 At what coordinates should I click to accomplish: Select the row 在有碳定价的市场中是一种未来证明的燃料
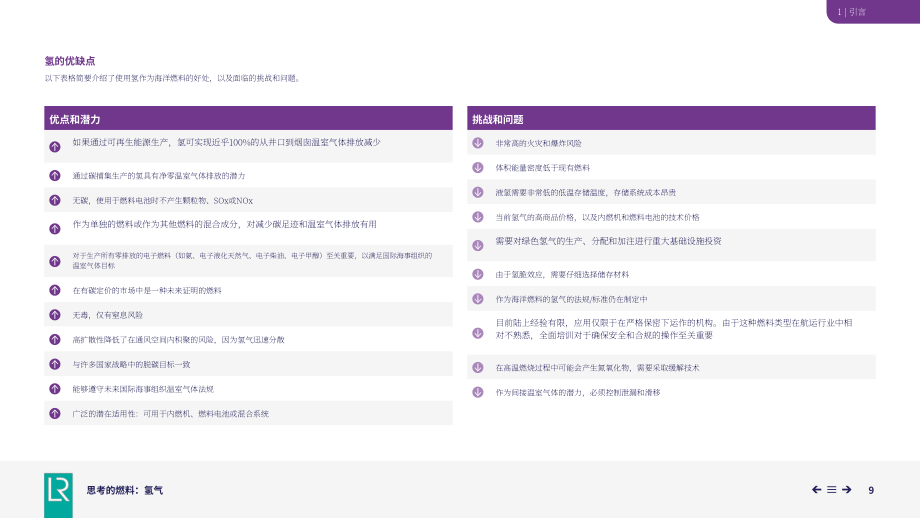pyautogui.click(x=248, y=290)
